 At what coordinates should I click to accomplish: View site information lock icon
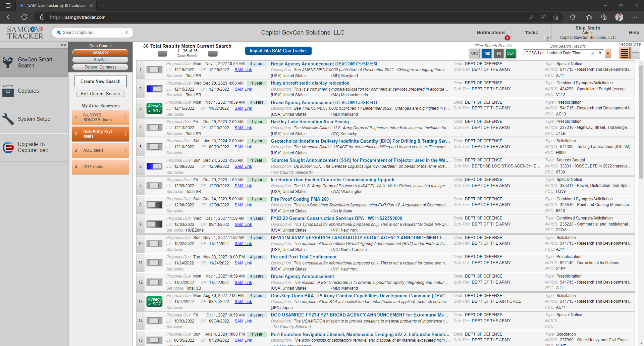(x=42, y=17)
